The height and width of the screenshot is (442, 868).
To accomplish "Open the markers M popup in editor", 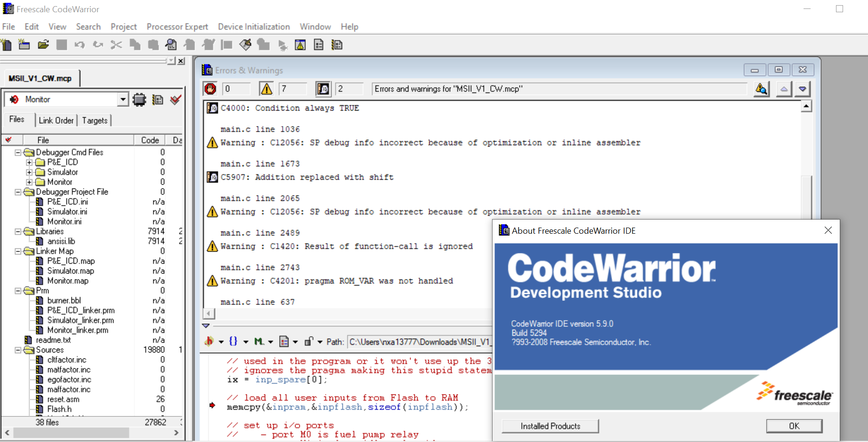I will click(x=259, y=341).
